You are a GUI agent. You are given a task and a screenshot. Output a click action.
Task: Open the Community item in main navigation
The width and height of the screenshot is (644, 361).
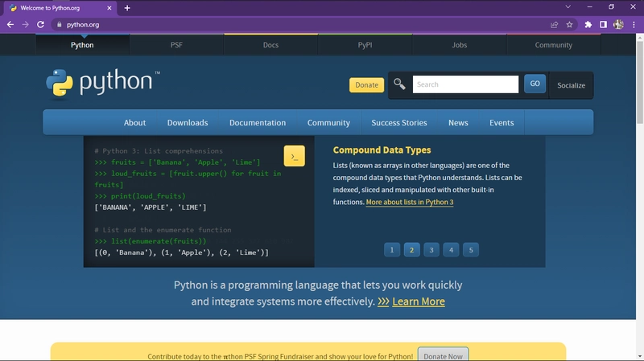tap(328, 123)
